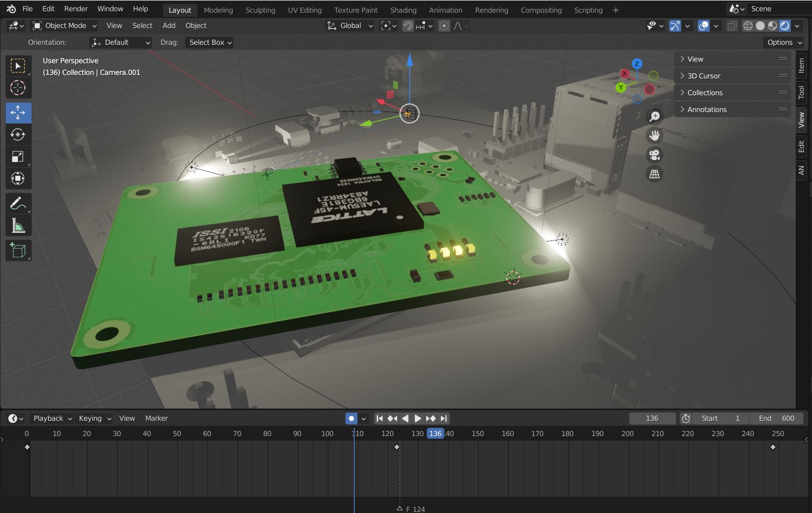Select the Annotate pencil tool
Screen dimensions: 812x513
pyautogui.click(x=18, y=204)
